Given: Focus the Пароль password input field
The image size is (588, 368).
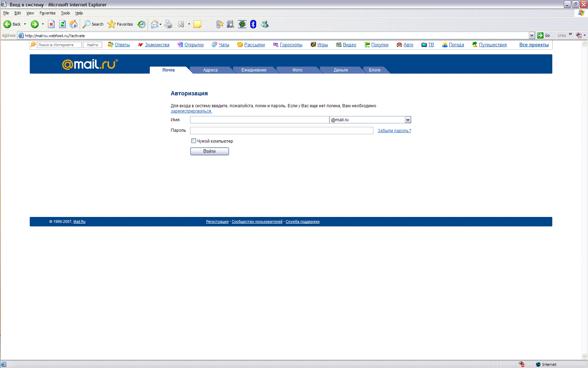Looking at the screenshot, I should (x=282, y=130).
